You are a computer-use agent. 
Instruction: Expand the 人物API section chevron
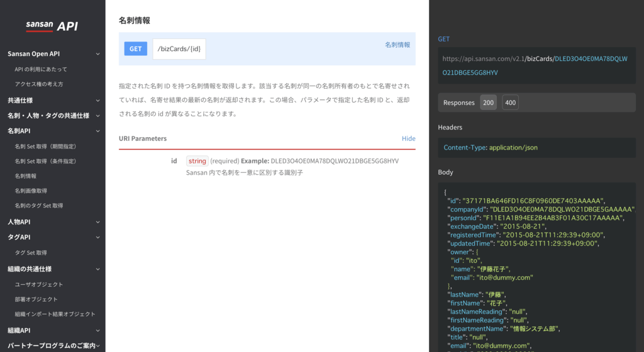[x=97, y=223]
